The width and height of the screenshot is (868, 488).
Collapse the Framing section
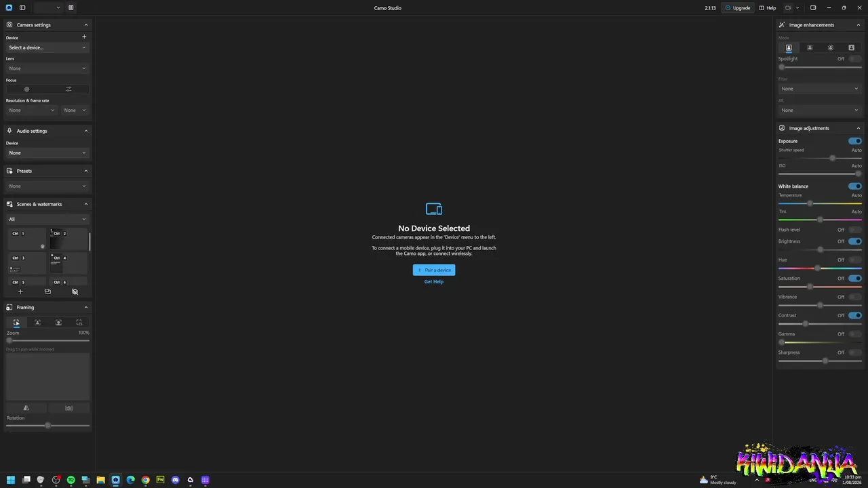tap(85, 307)
